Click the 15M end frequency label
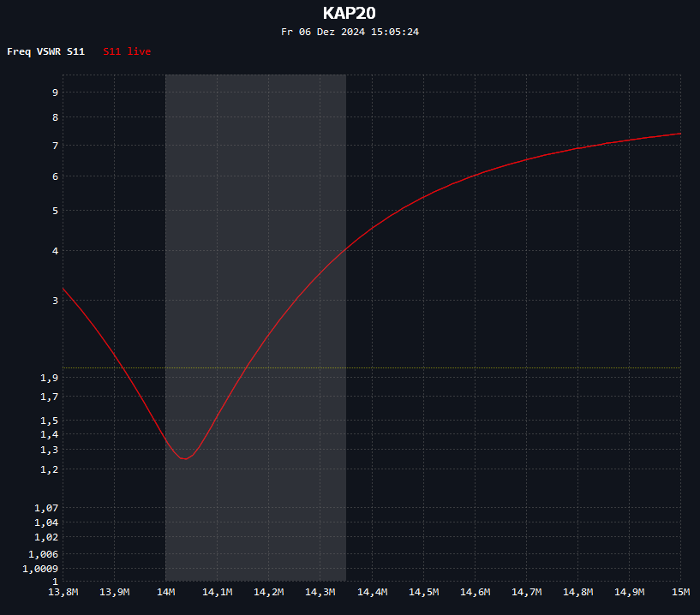This screenshot has height=615, width=700. coord(680,593)
